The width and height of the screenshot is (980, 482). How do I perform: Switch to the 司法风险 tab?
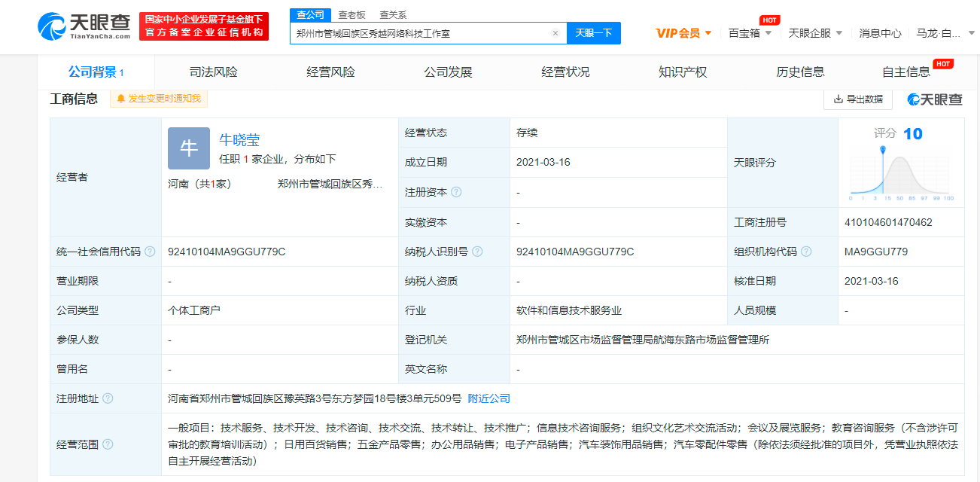point(213,72)
